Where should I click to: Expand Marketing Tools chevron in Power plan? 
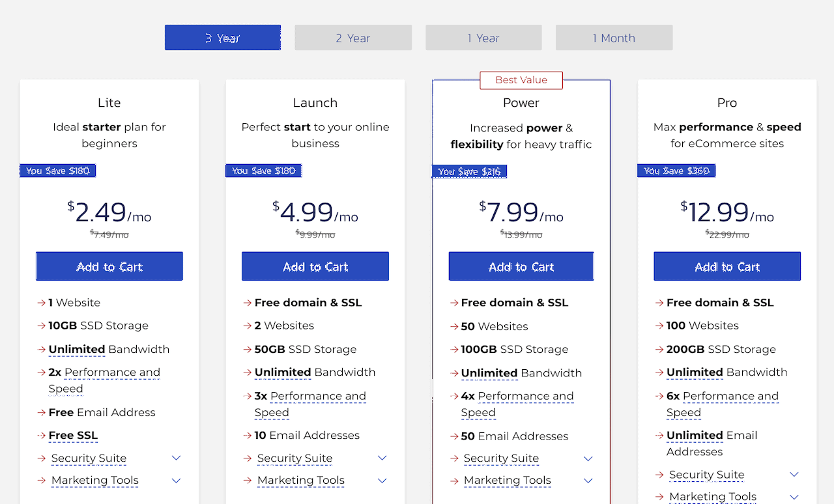click(x=588, y=481)
